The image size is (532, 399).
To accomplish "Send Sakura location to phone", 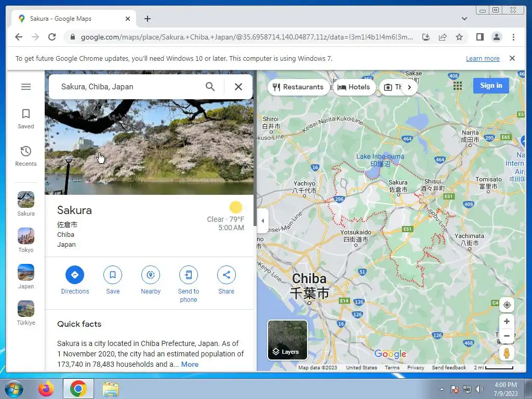I will point(188,284).
